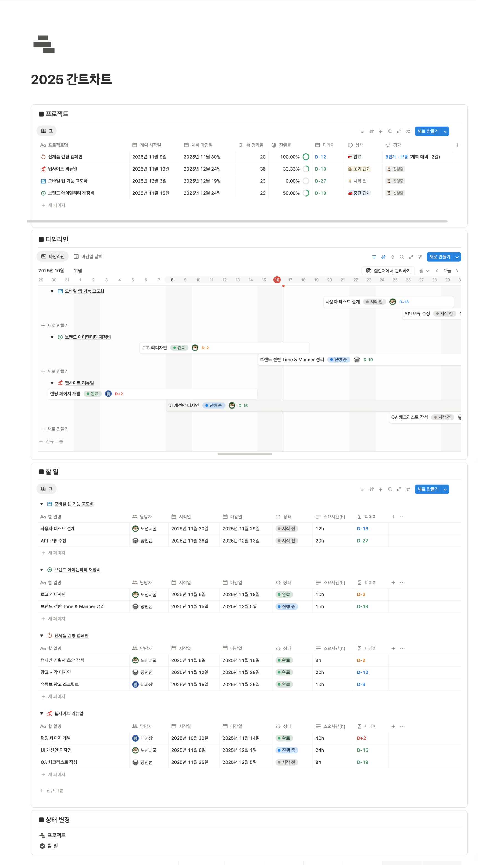Click progress ring for 웹사이트 리뉴얼 project

[x=306, y=169]
